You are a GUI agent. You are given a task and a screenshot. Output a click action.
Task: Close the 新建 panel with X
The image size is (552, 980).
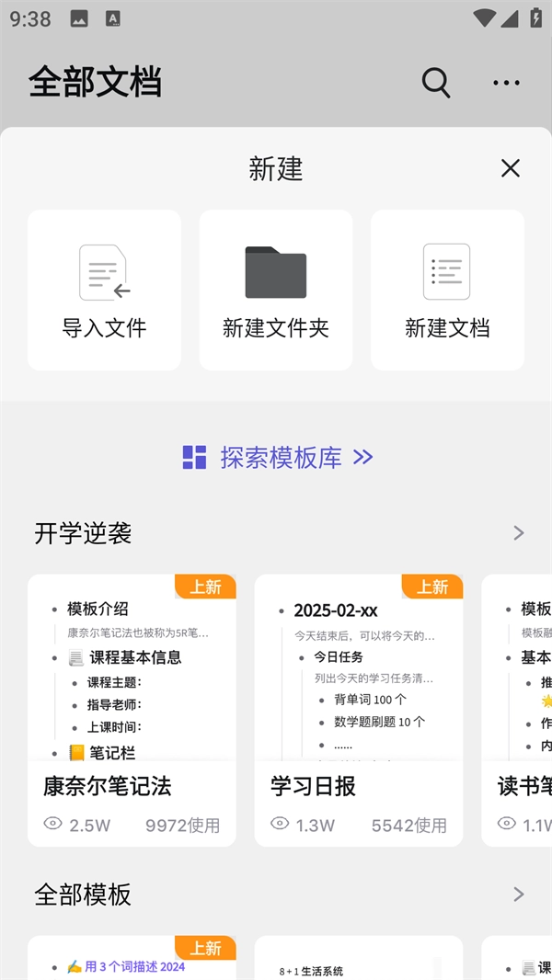pyautogui.click(x=510, y=168)
